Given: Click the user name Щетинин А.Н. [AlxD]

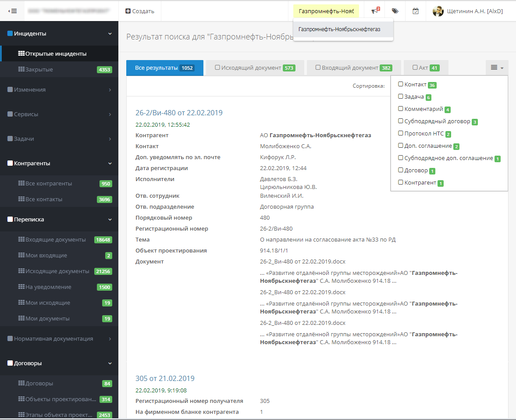Looking at the screenshot, I should [x=475, y=11].
